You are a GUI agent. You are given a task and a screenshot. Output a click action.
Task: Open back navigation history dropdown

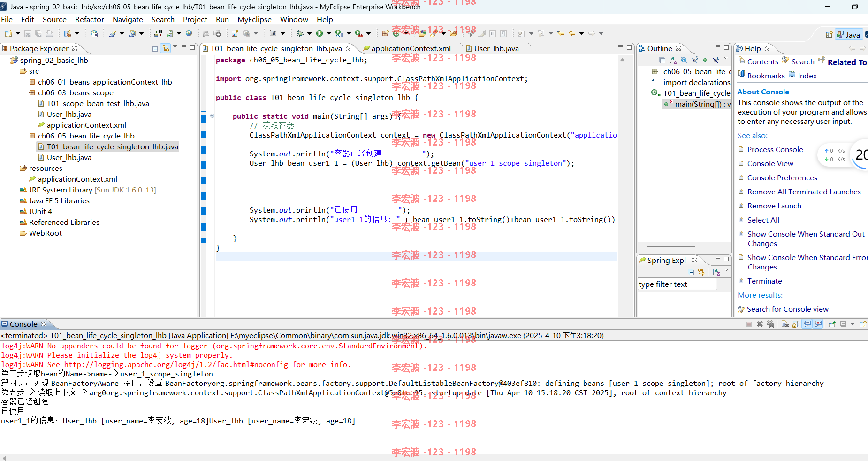click(x=581, y=33)
